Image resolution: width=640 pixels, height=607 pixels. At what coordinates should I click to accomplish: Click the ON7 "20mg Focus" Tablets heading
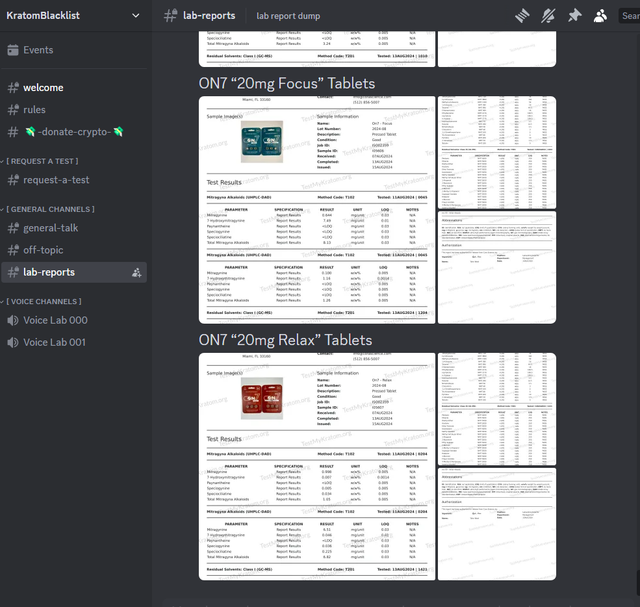tap(287, 83)
